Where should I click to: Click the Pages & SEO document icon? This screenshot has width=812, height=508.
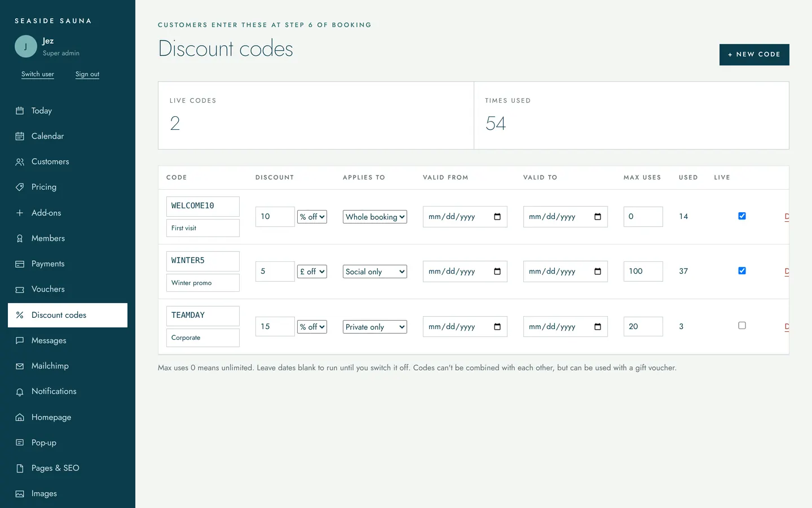(x=20, y=468)
